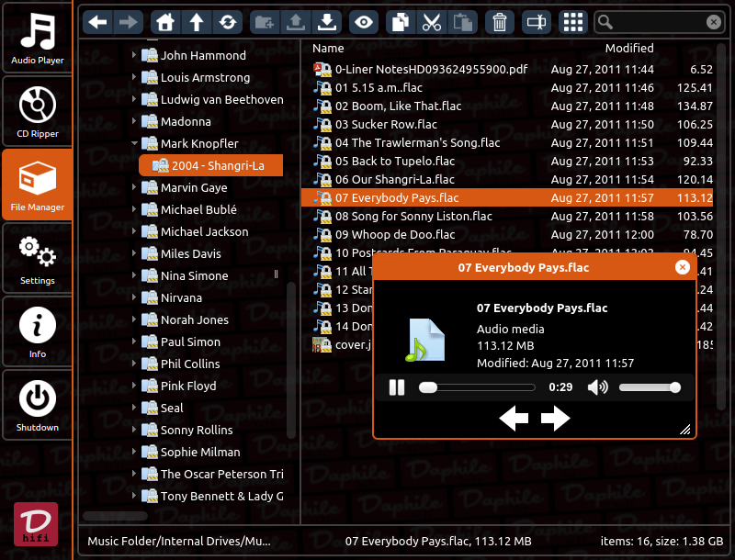Expand the Ludwig van Beethoven folder
735x560 pixels.
click(134, 99)
